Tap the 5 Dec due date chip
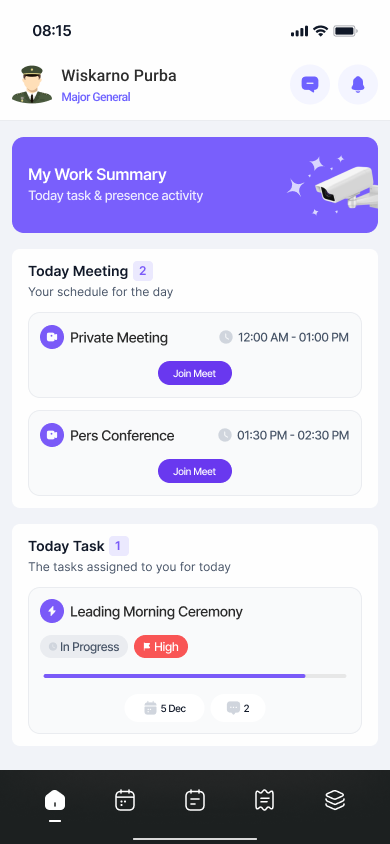The image size is (390, 844). pos(165,708)
